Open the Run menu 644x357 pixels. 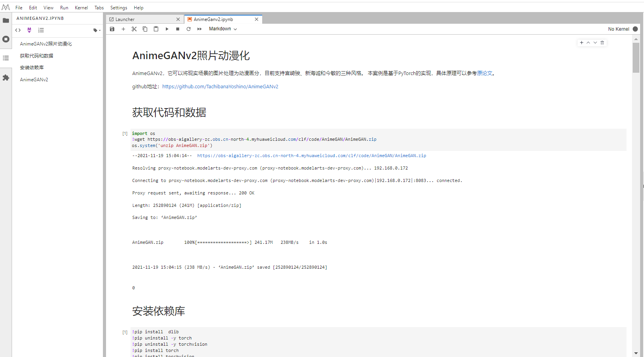(x=64, y=8)
